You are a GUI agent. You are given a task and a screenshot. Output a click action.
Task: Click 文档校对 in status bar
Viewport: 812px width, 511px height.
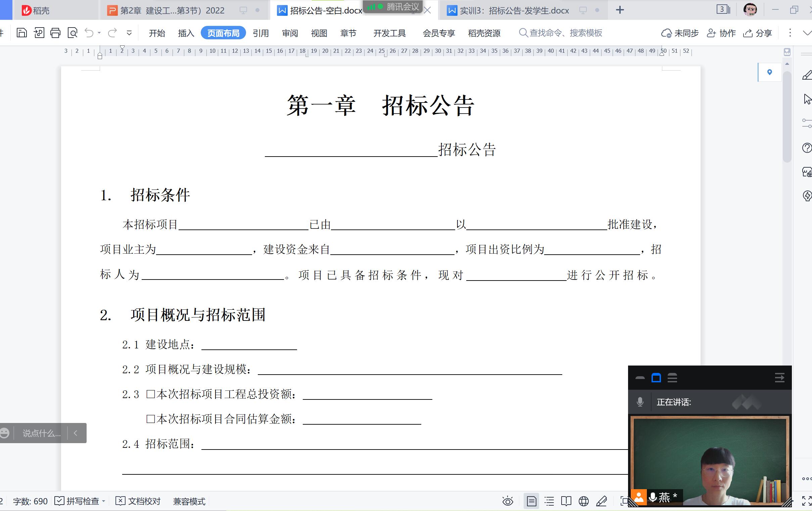[x=138, y=501]
